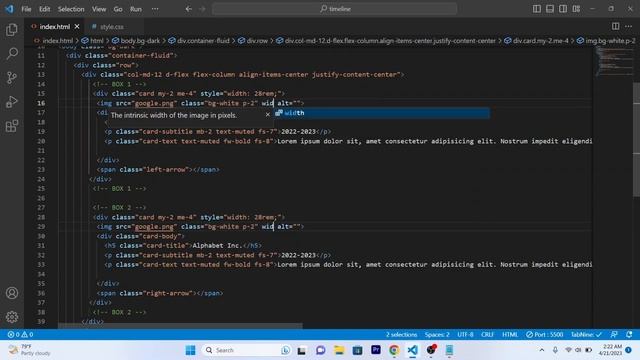
Task: Open the Accounts menu icon
Action: click(12, 293)
